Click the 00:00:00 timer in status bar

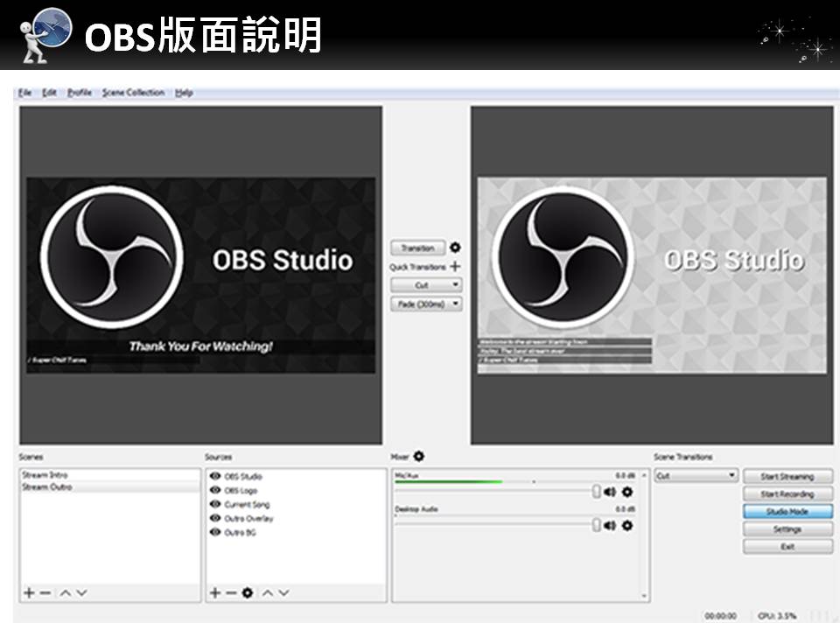[720, 616]
